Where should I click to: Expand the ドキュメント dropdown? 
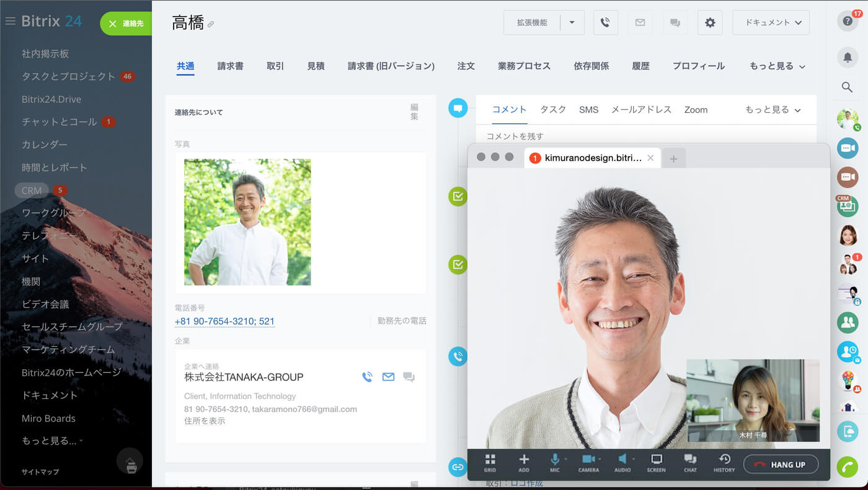(771, 22)
